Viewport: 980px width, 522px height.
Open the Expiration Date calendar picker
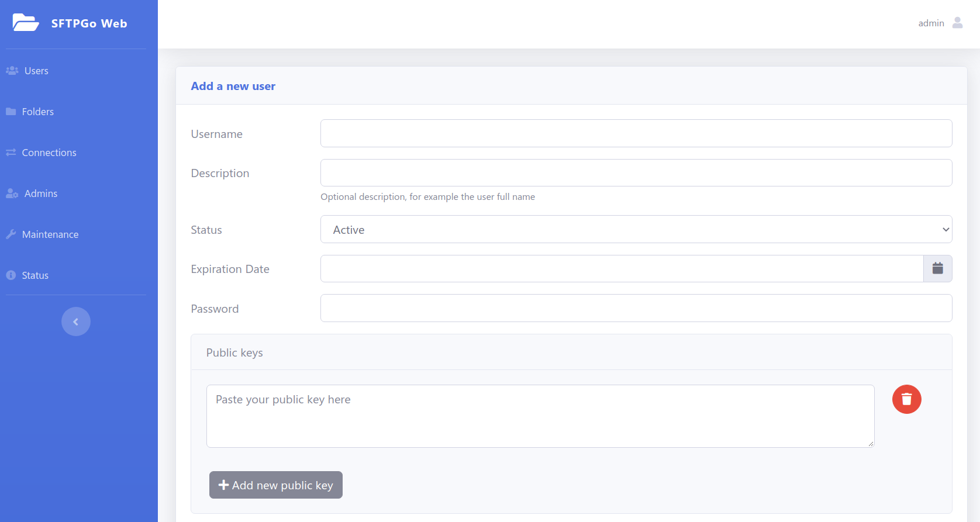click(x=937, y=269)
